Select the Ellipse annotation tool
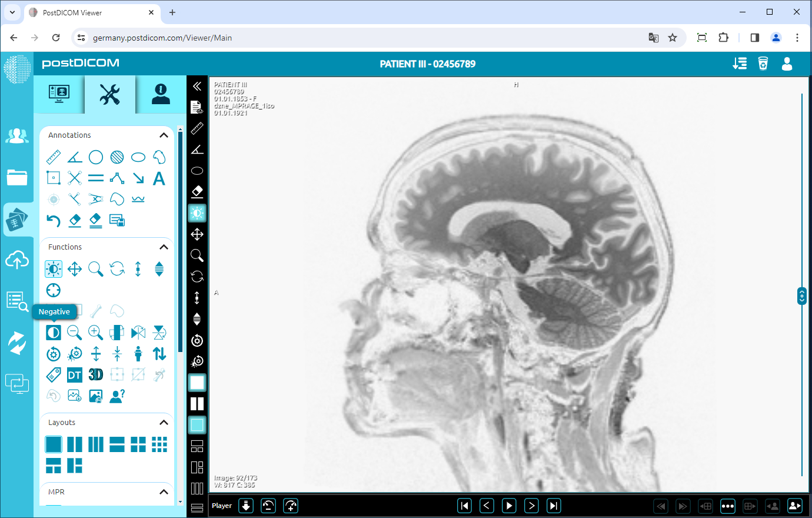This screenshot has height=518, width=812. click(x=138, y=156)
